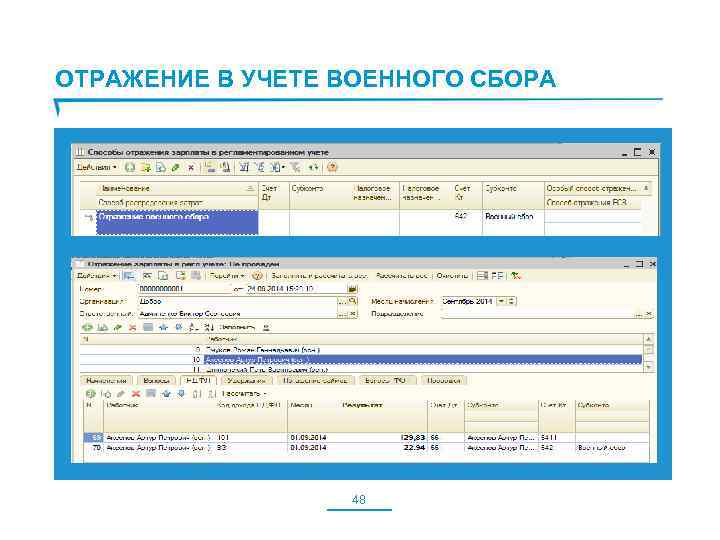Clear the Подразделение field with its X

point(649,314)
